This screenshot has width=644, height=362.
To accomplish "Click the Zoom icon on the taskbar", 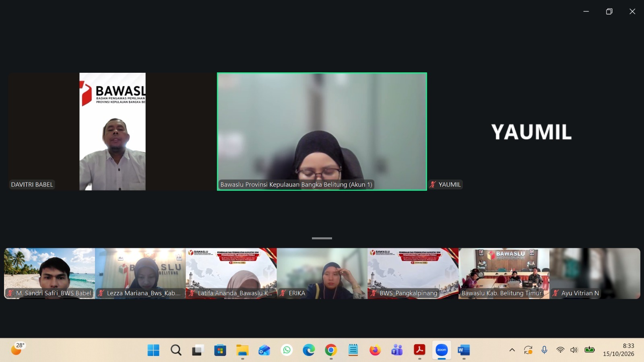I will pos(442,350).
